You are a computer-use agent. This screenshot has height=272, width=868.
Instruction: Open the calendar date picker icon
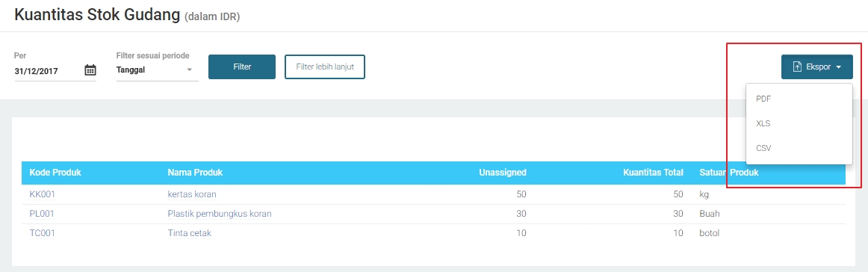tap(90, 70)
